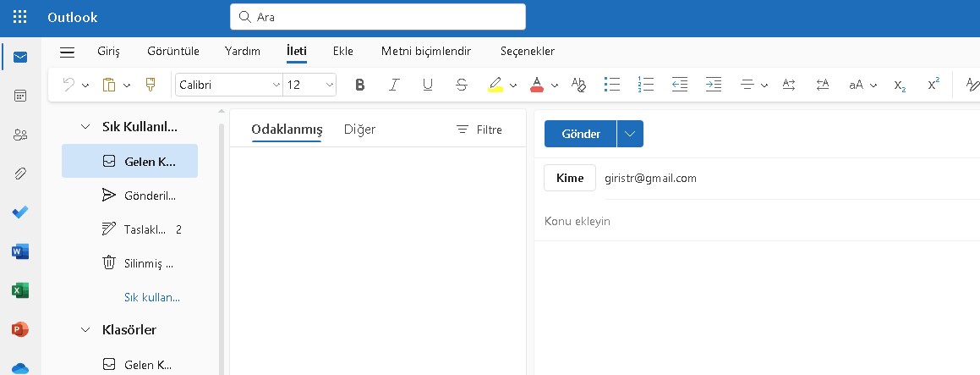Open Paste options dropdown arrow
The height and width of the screenshot is (375, 980).
pos(127,85)
